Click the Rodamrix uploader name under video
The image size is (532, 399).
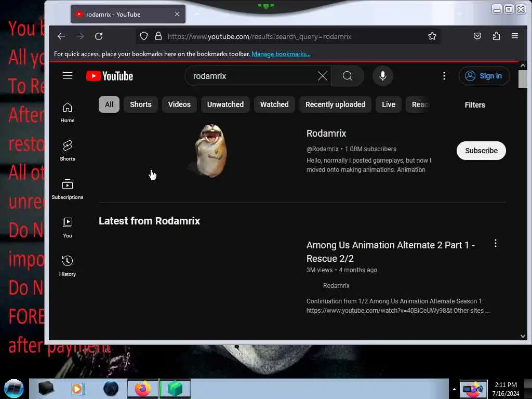tap(336, 286)
